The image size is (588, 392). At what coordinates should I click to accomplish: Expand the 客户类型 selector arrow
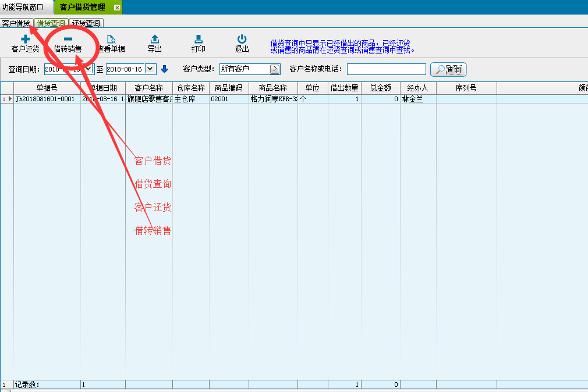click(x=275, y=69)
